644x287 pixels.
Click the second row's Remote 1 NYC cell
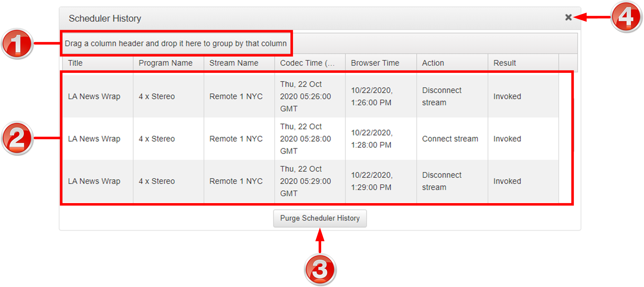236,139
